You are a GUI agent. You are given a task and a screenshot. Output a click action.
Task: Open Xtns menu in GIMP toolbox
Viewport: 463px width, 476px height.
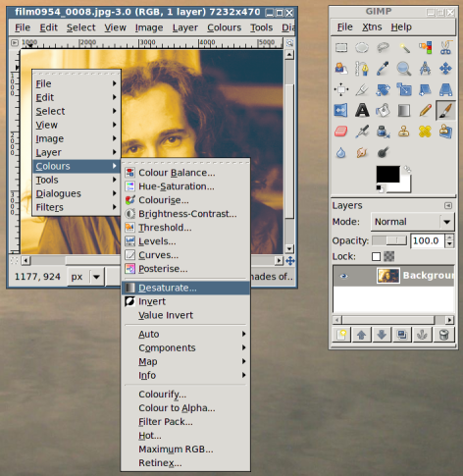(x=372, y=26)
